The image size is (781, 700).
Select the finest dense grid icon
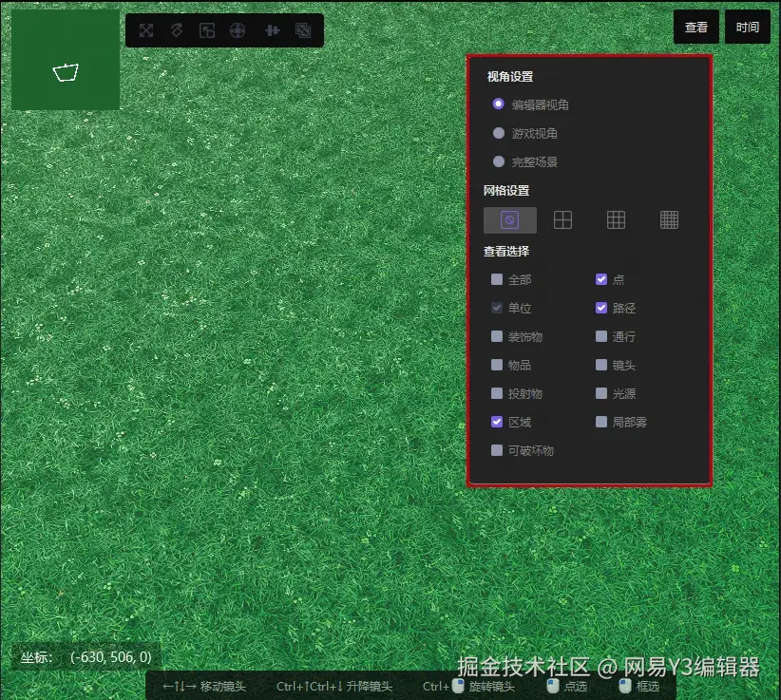(669, 220)
